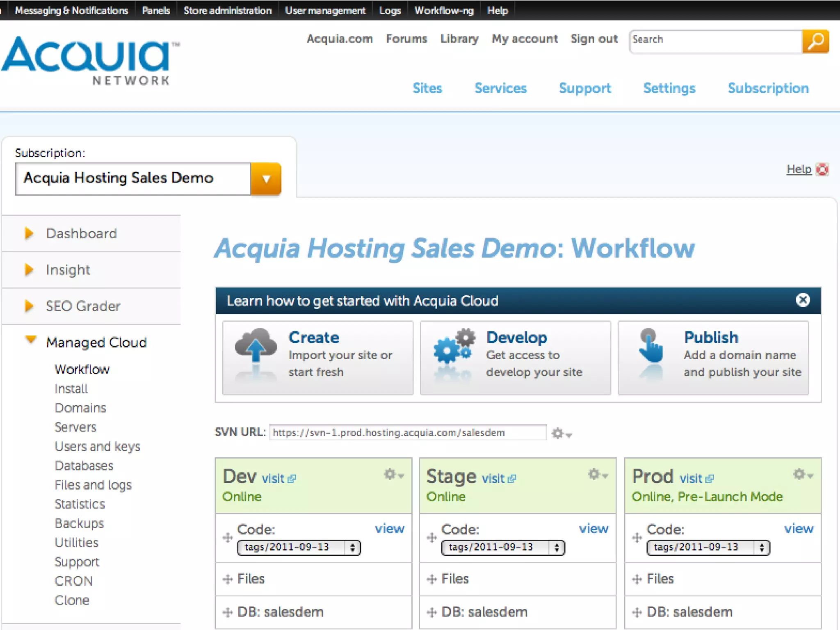Click the Help lifebuoy icon

click(822, 169)
